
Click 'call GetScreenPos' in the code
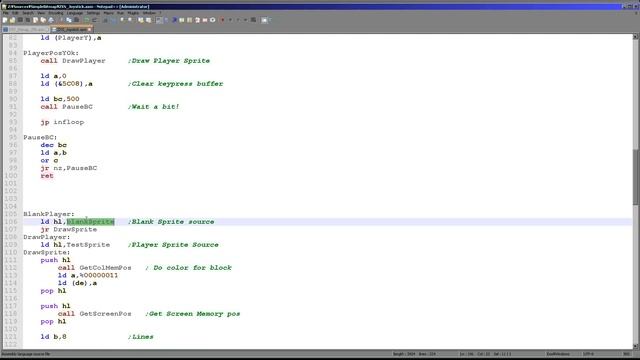[x=94, y=313]
